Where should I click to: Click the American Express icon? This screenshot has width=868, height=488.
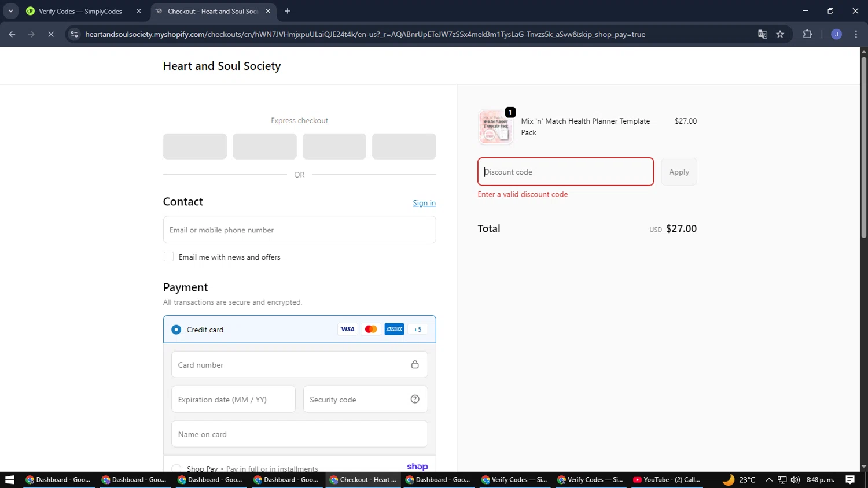coord(395,329)
